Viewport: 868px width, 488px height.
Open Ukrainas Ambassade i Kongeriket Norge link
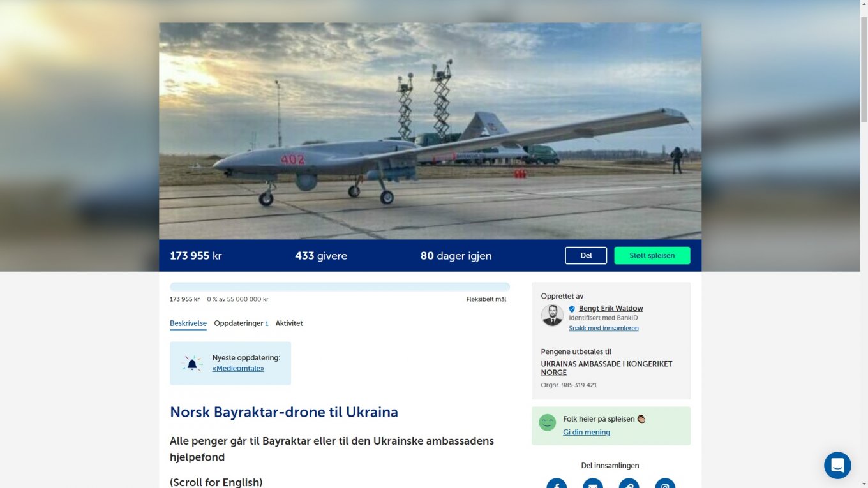coord(606,368)
